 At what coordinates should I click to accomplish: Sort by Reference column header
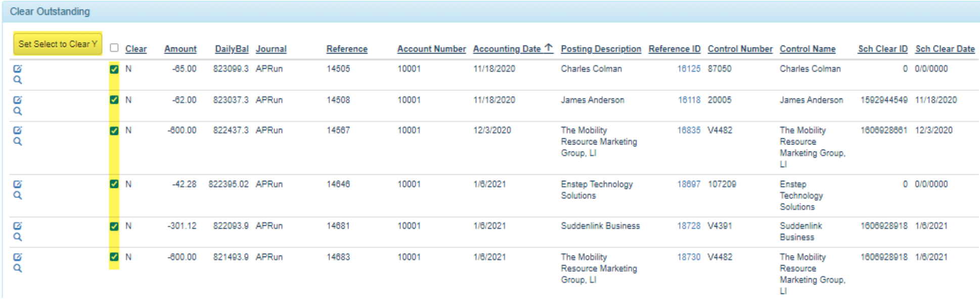[x=347, y=49]
